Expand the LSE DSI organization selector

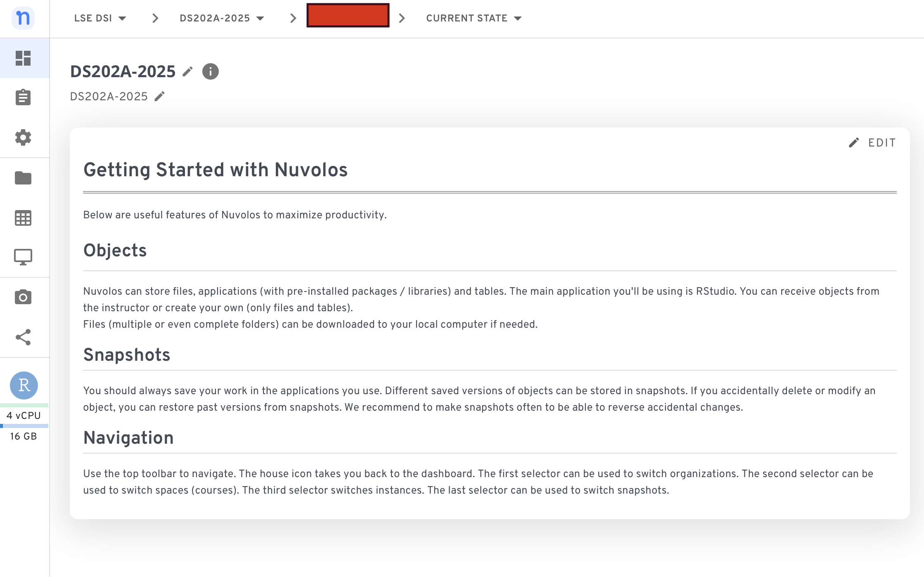(100, 18)
